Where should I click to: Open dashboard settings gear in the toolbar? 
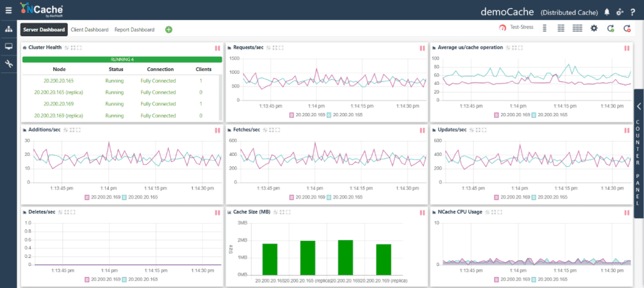(x=594, y=28)
